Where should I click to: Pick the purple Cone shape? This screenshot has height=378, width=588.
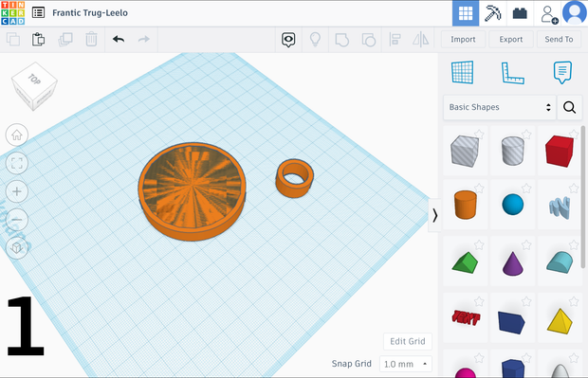click(513, 263)
